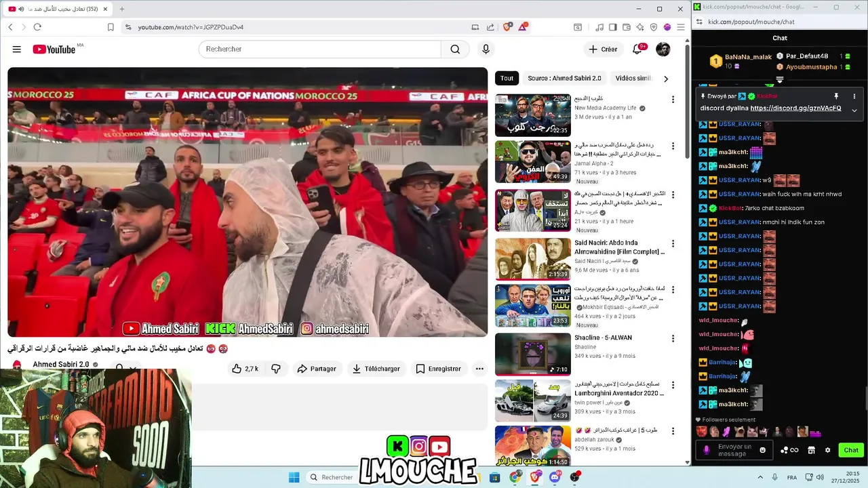Select the Tout filter chip
The image size is (868, 488).
(507, 79)
